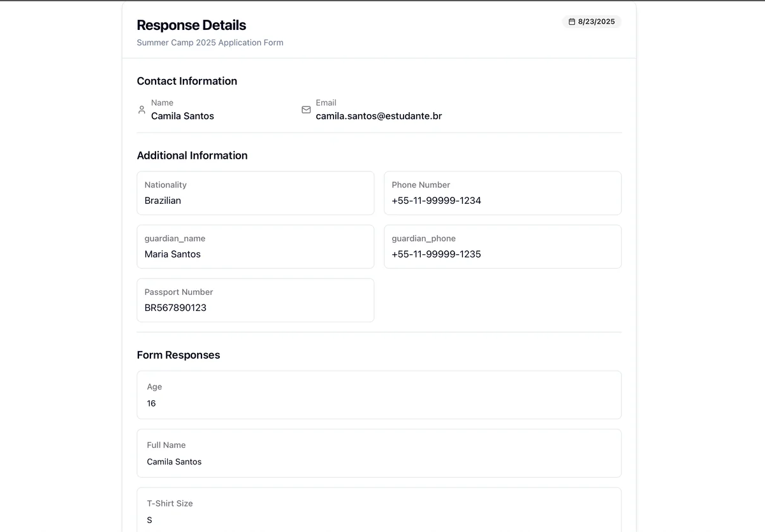Click the envelope icon beside Email
This screenshot has width=765, height=532.
[x=306, y=110]
